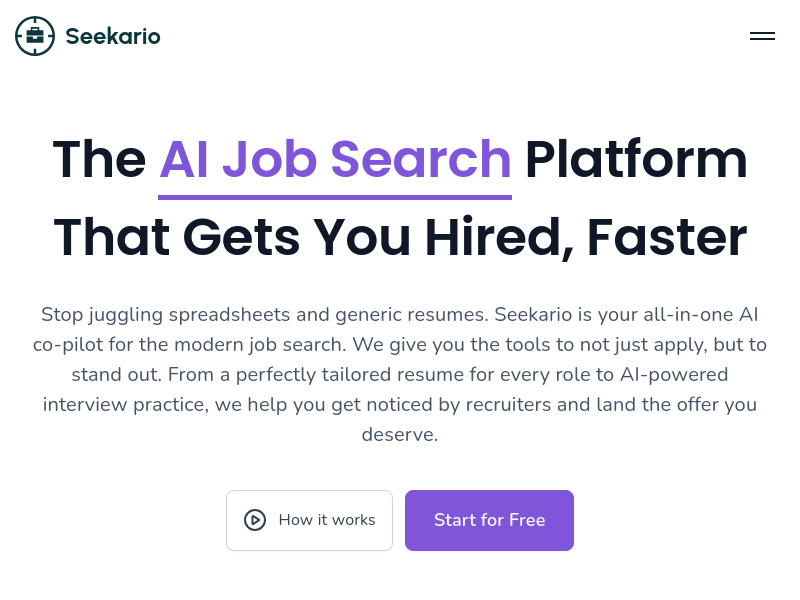
Task: Click the final word "deserve." in the paragraph
Action: click(400, 435)
